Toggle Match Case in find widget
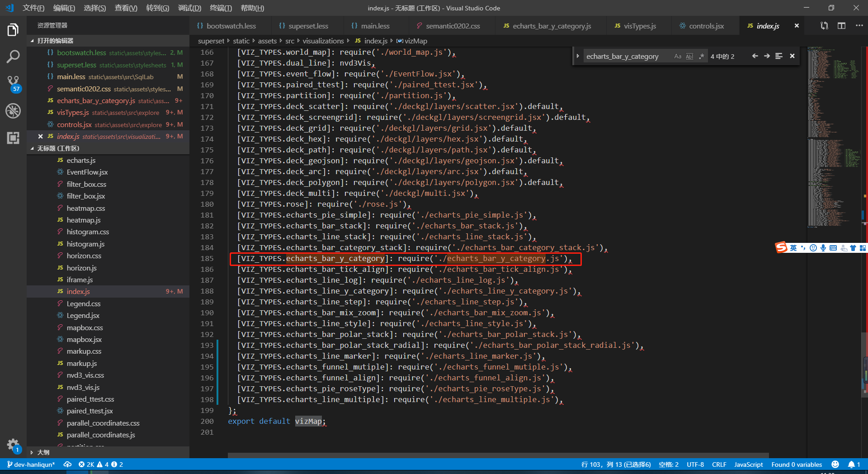868x474 pixels. (678, 56)
